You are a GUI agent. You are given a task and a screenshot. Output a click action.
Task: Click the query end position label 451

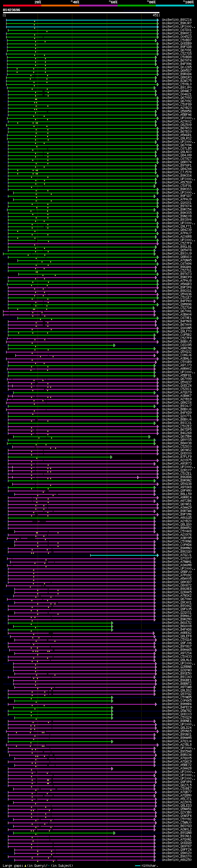tap(155, 15)
